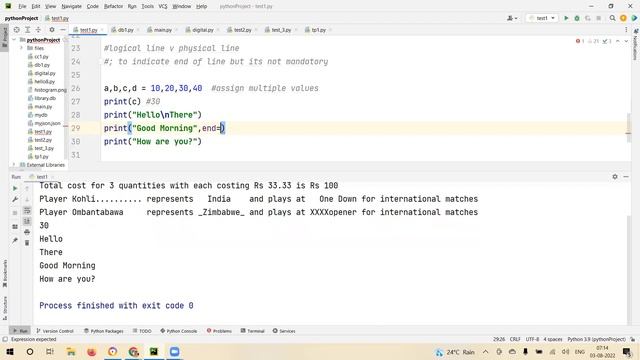Select histogram.png in project tree

[x=50, y=90]
